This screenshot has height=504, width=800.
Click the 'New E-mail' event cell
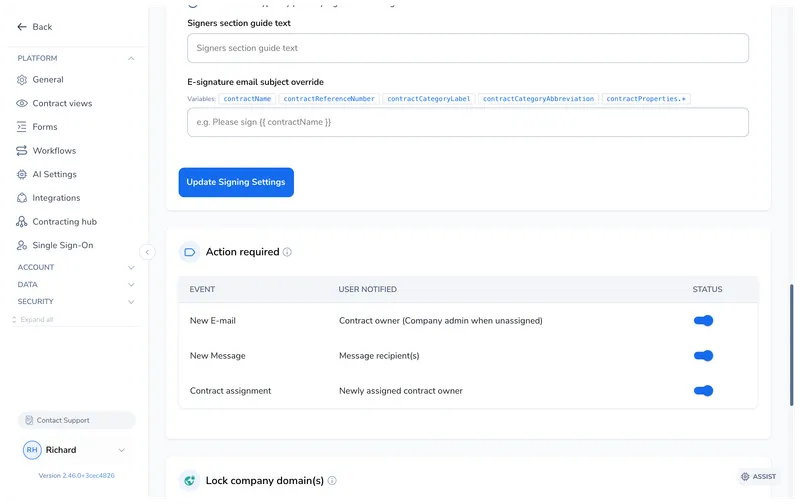pyautogui.click(x=213, y=321)
